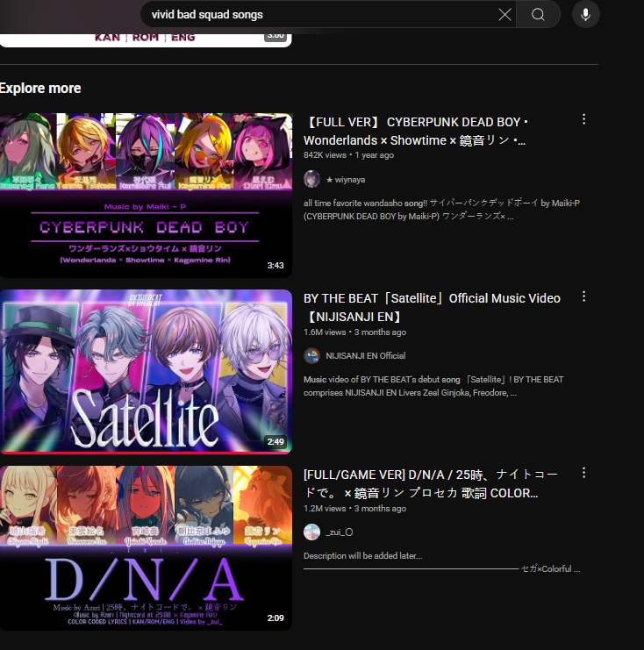
Task: Start voice search with the microphone icon
Action: click(585, 15)
